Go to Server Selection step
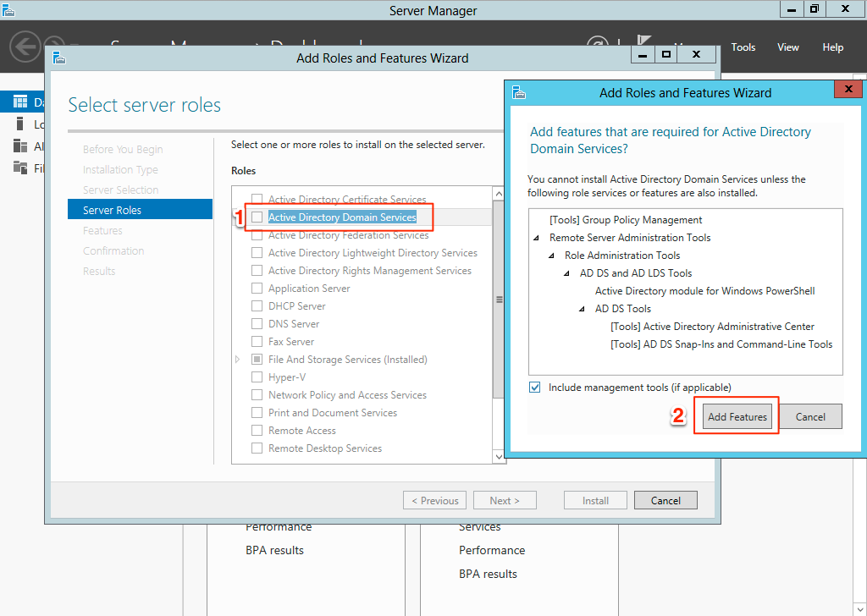867x616 pixels. 120,190
